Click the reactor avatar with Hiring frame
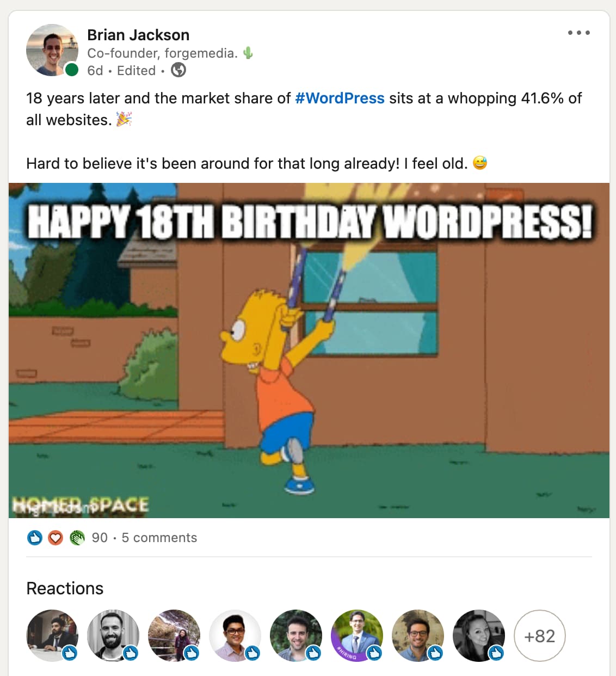The width and height of the screenshot is (616, 676). tap(356, 635)
